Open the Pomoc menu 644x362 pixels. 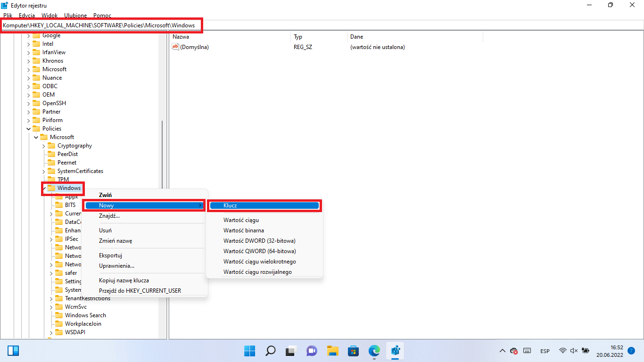(x=102, y=16)
